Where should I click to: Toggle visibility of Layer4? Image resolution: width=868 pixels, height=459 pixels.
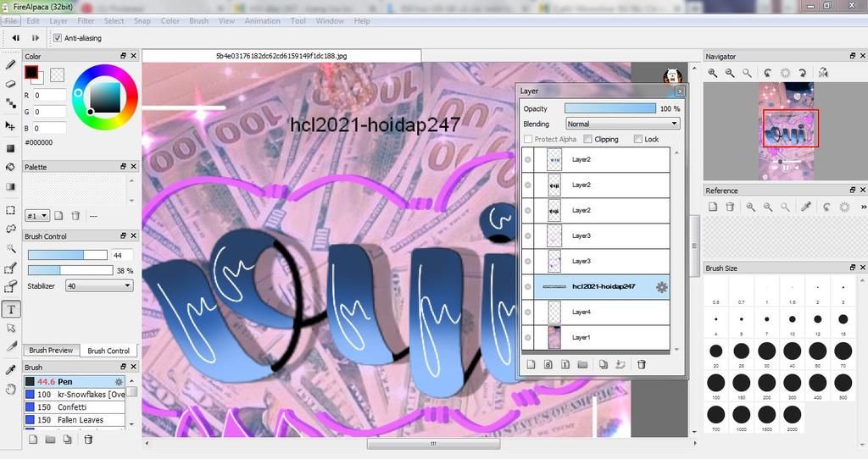coord(528,312)
